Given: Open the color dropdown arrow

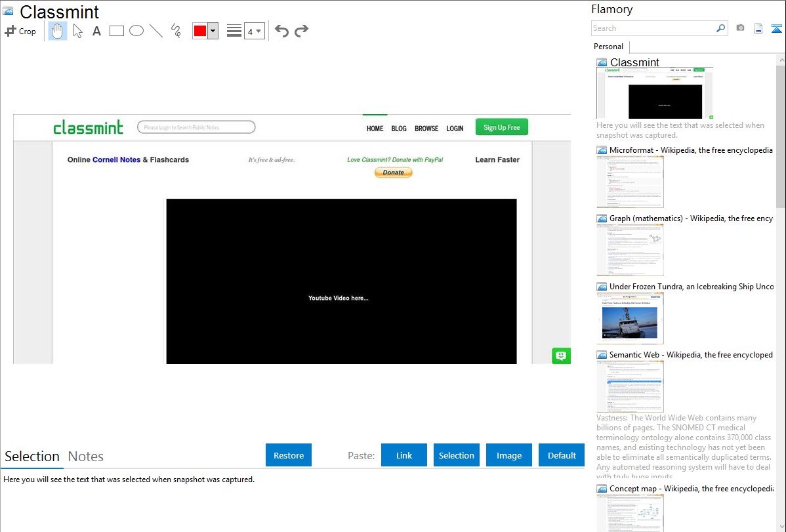Looking at the screenshot, I should point(213,31).
